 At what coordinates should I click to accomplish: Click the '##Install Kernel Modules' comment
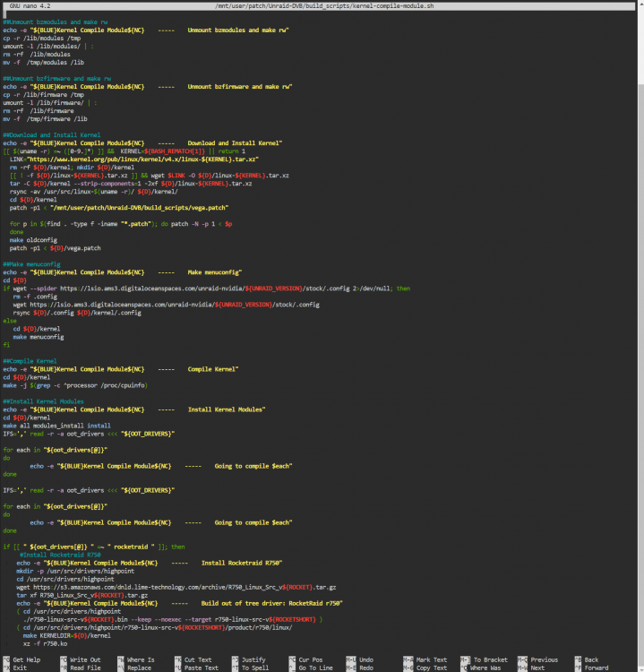click(43, 401)
